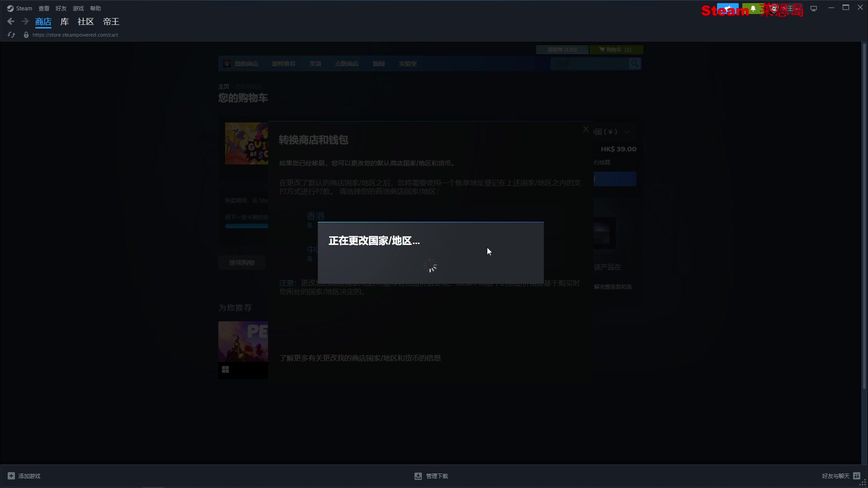Reload the store page
Screen dimensions: 868x488
11,35
